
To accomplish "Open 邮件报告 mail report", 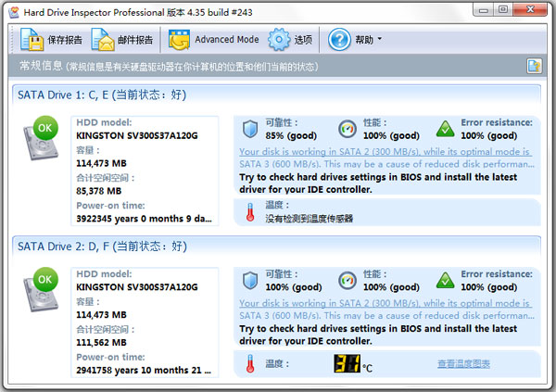I will point(103,41).
